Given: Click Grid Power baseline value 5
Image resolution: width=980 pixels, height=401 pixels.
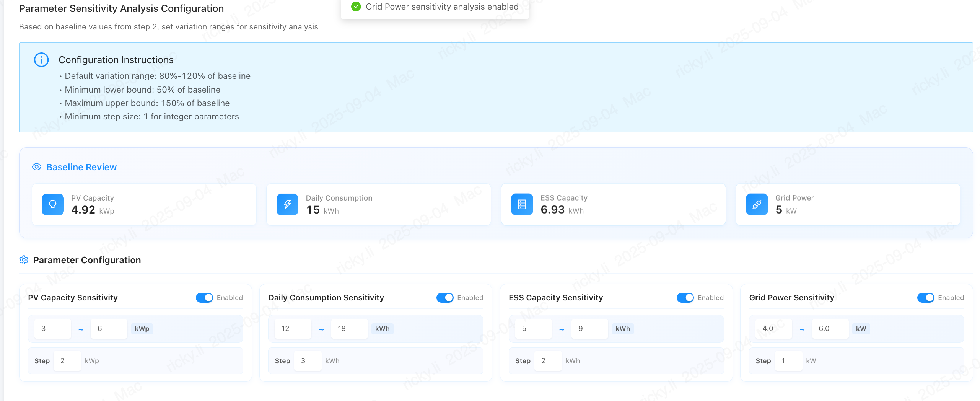Looking at the screenshot, I should tap(779, 210).
